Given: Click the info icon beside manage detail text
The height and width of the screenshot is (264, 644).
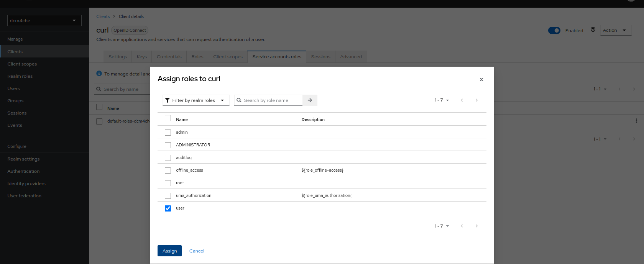Looking at the screenshot, I should (x=99, y=74).
